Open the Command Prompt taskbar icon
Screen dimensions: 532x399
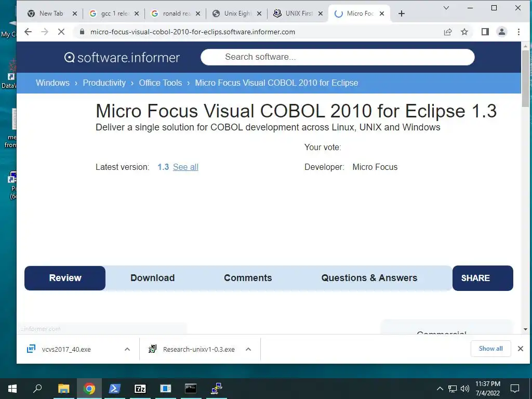pos(191,389)
